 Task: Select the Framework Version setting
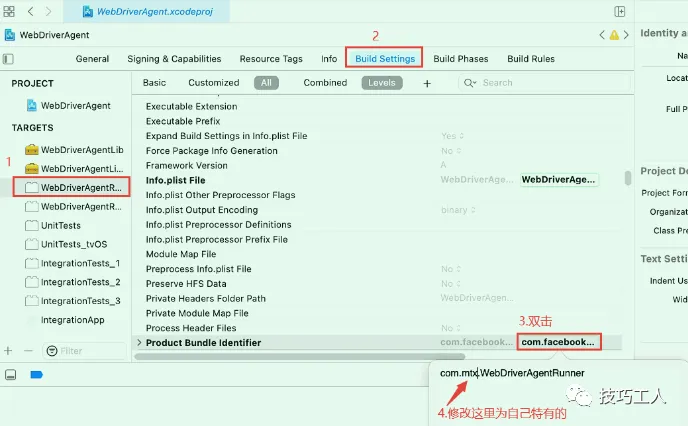tap(186, 165)
